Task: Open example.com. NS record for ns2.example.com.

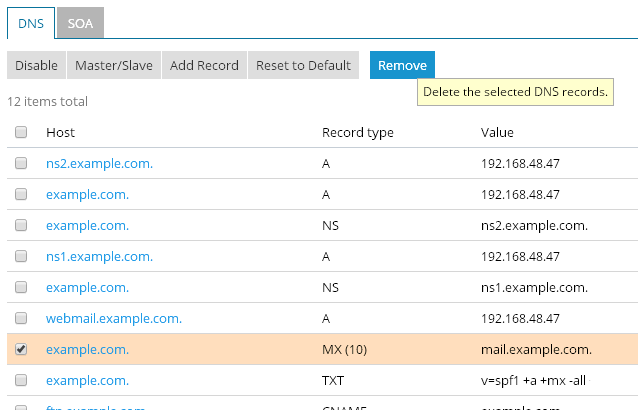Action: [x=87, y=225]
